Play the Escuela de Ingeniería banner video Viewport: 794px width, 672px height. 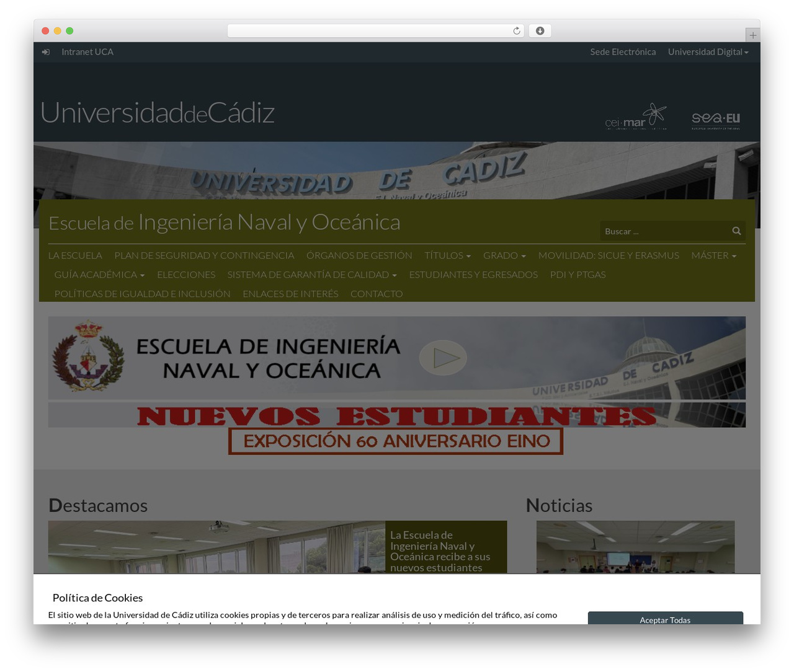443,358
